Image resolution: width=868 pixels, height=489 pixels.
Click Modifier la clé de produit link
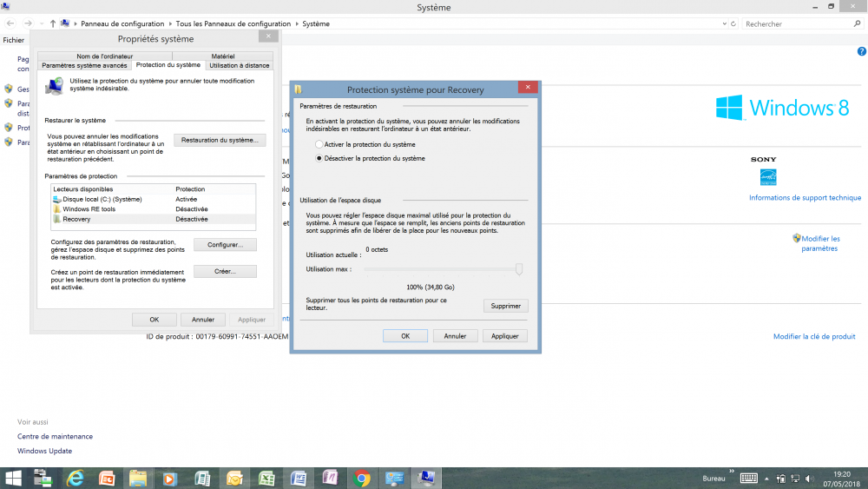(x=814, y=337)
